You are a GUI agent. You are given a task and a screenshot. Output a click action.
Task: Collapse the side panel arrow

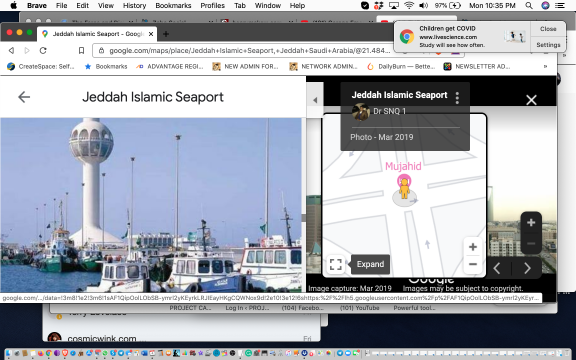(x=315, y=100)
